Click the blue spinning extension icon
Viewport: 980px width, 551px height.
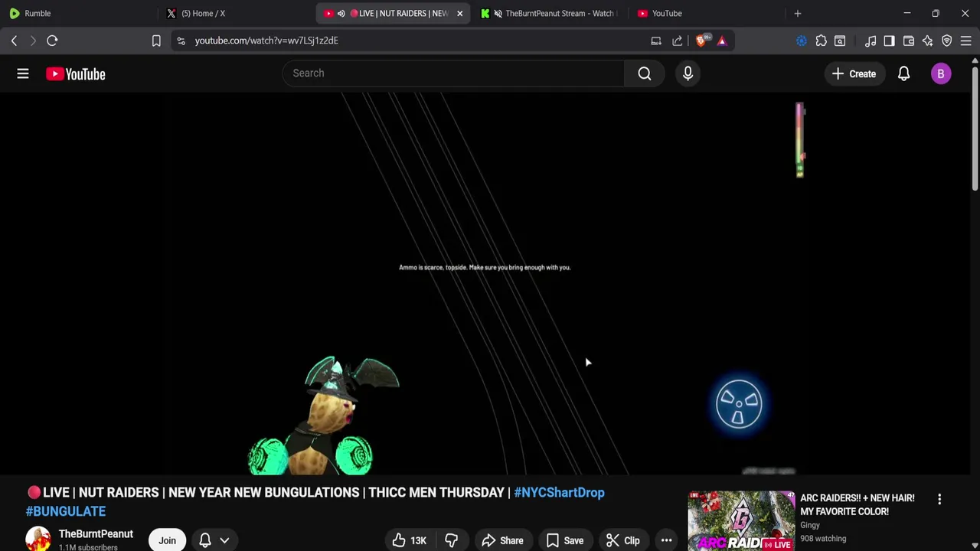pyautogui.click(x=801, y=41)
